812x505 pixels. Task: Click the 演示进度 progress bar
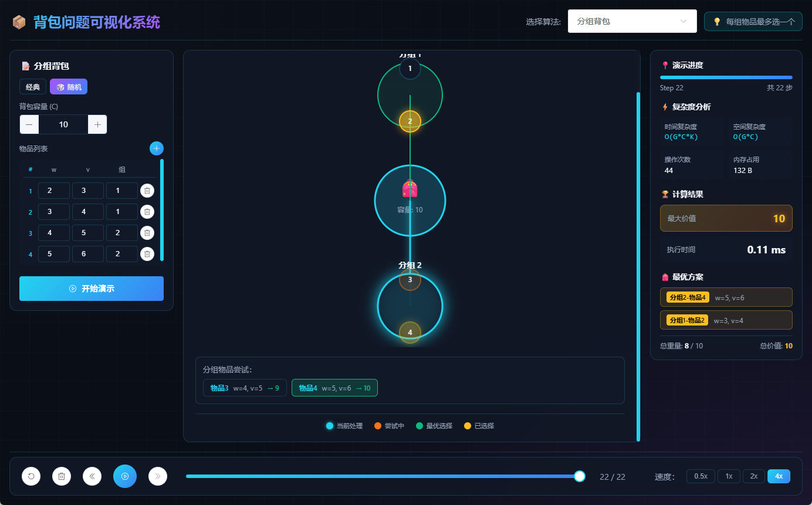click(x=726, y=77)
